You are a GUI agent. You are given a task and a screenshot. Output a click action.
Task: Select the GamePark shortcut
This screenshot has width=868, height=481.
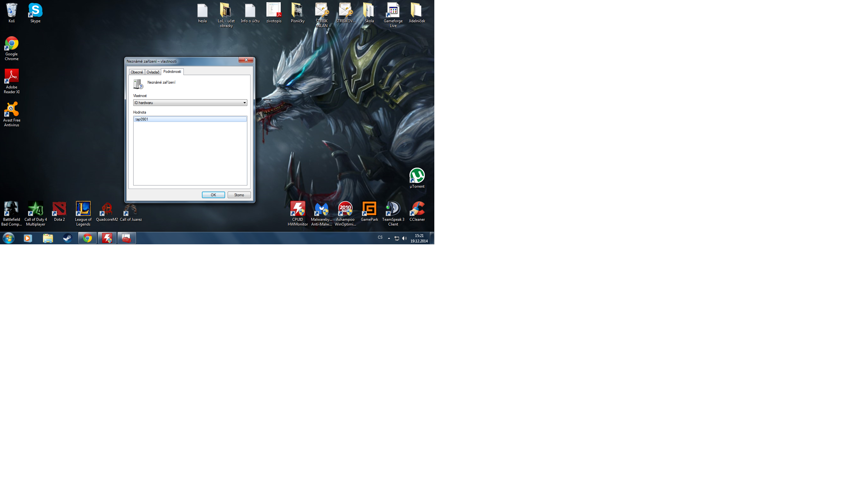tap(369, 212)
